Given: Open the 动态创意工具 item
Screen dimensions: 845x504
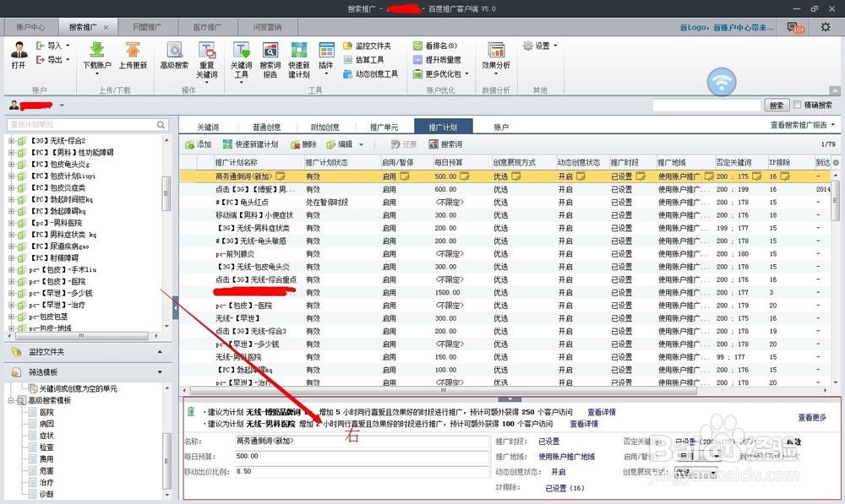Looking at the screenshot, I should tap(370, 73).
